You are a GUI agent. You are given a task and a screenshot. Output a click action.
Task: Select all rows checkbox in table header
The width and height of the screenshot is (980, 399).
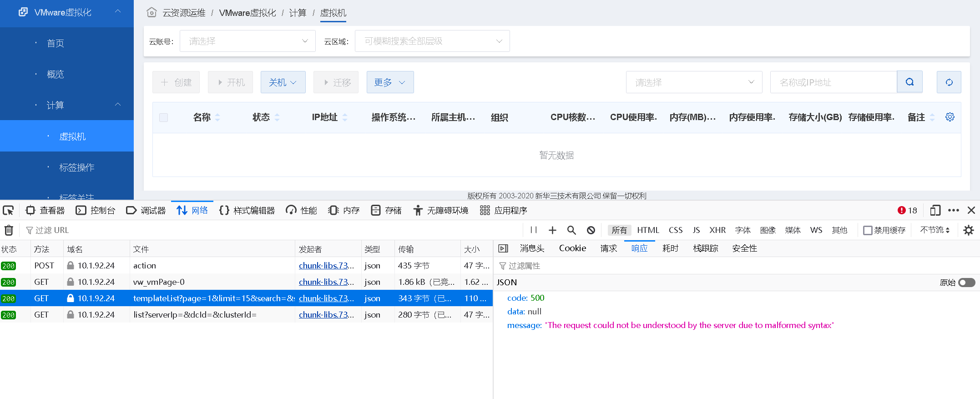tap(164, 117)
